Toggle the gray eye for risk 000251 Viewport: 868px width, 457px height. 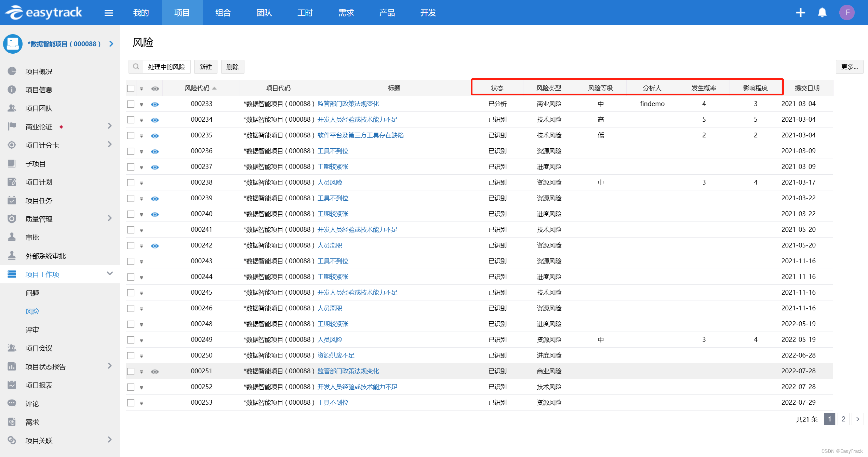(155, 372)
